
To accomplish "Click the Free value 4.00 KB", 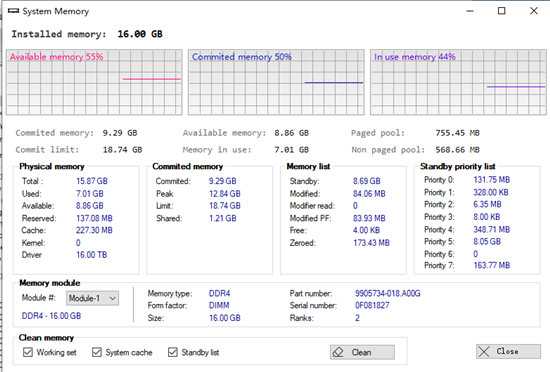I will (x=366, y=230).
